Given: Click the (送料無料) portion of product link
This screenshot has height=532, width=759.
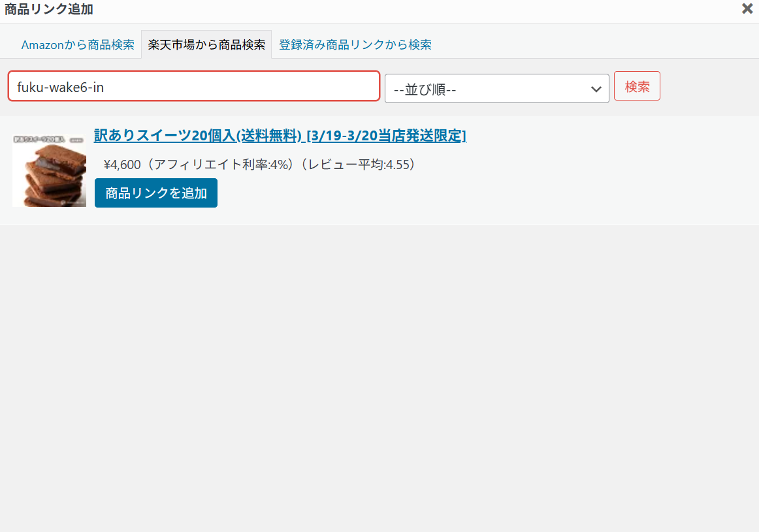Looking at the screenshot, I should 268,136.
